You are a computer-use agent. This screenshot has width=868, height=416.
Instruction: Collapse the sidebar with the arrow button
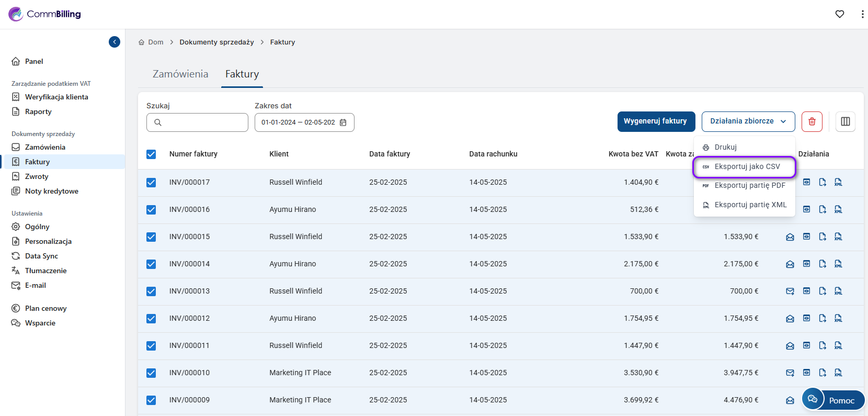115,42
